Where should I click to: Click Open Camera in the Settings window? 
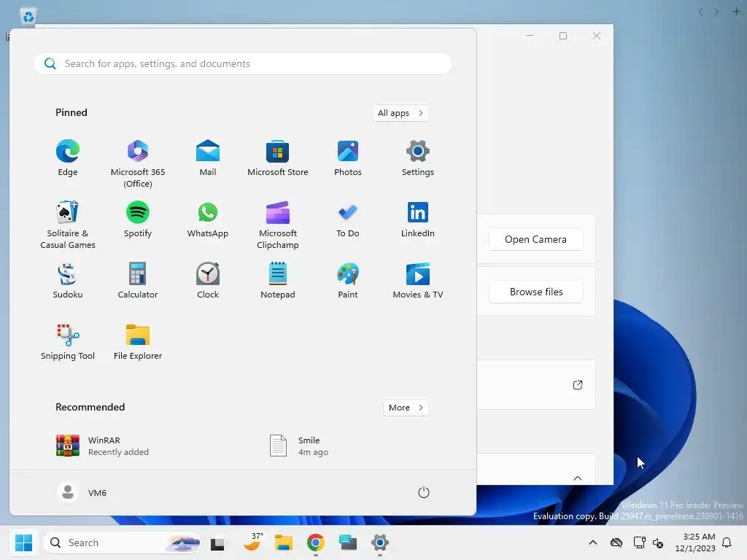535,239
